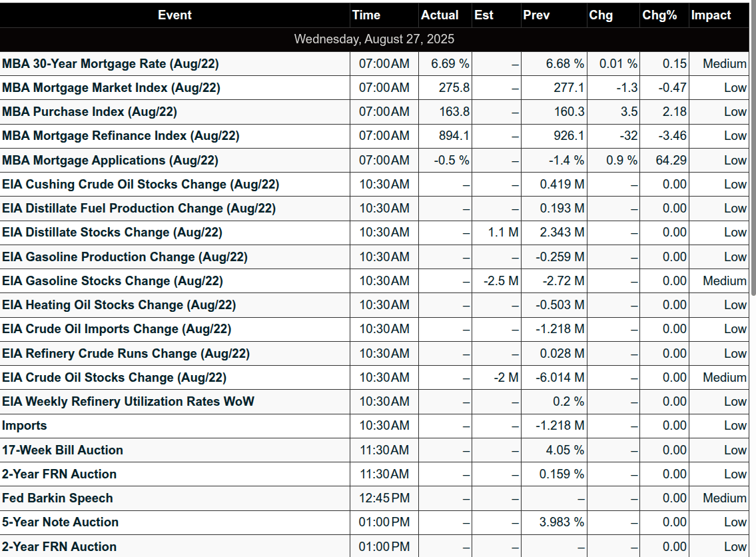This screenshot has width=756, height=557.
Task: Click the -2 M estimate value
Action: (506, 378)
